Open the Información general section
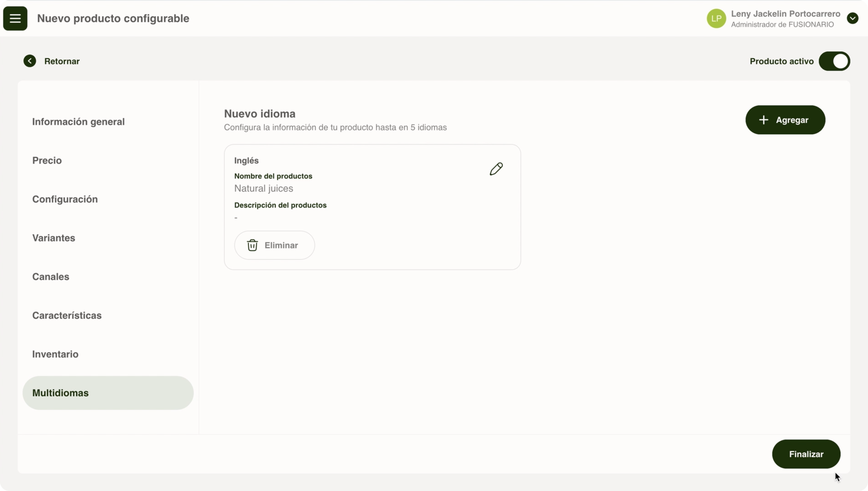The width and height of the screenshot is (868, 491). pos(78,122)
